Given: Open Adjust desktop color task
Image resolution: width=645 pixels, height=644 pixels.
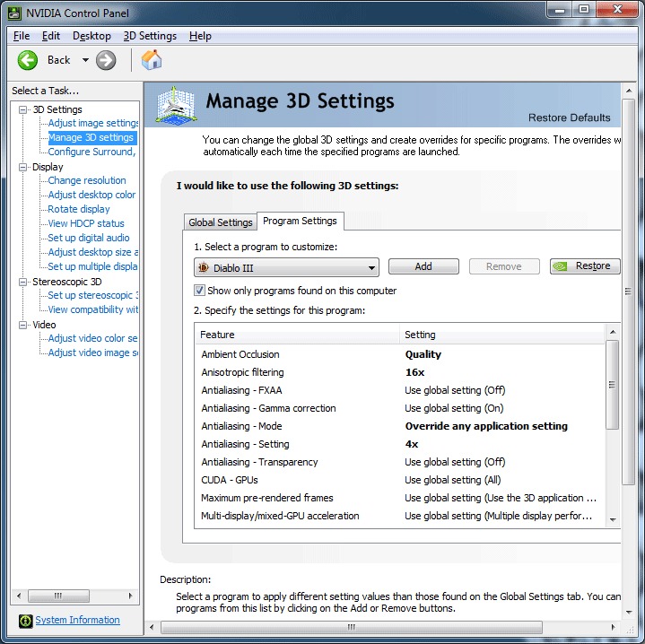Looking at the screenshot, I should click(92, 195).
